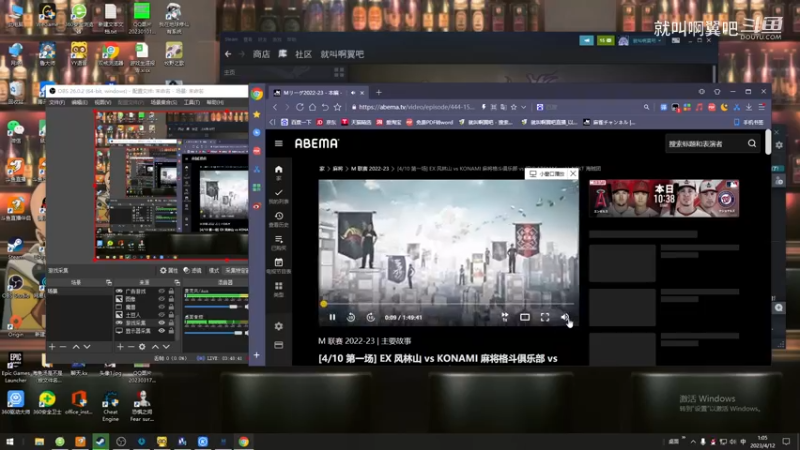The width and height of the screenshot is (800, 450).
Task: Toggle visibility of the display capture source
Action: pyautogui.click(x=161, y=331)
